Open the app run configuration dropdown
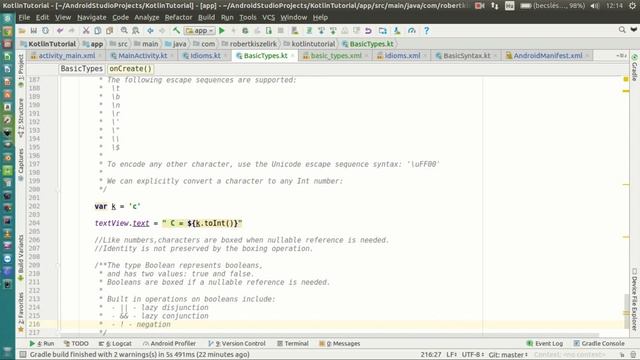The height and width of the screenshot is (360, 640). point(200,31)
